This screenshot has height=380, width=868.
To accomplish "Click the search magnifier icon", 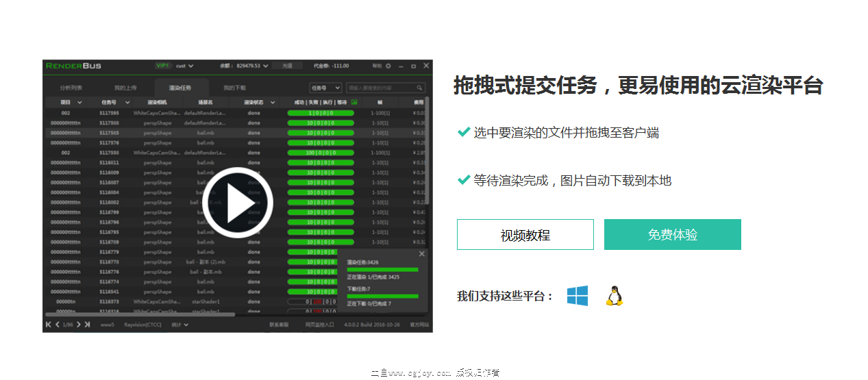I will click(420, 88).
